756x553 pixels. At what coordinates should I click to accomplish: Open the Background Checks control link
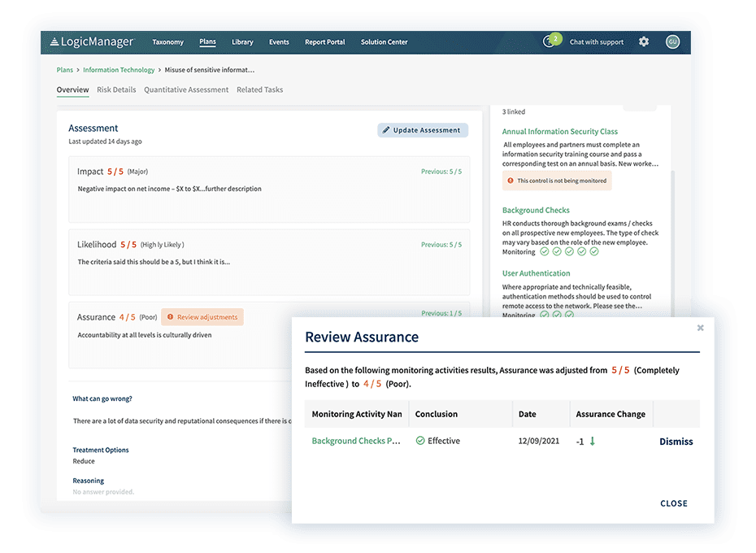coord(536,211)
